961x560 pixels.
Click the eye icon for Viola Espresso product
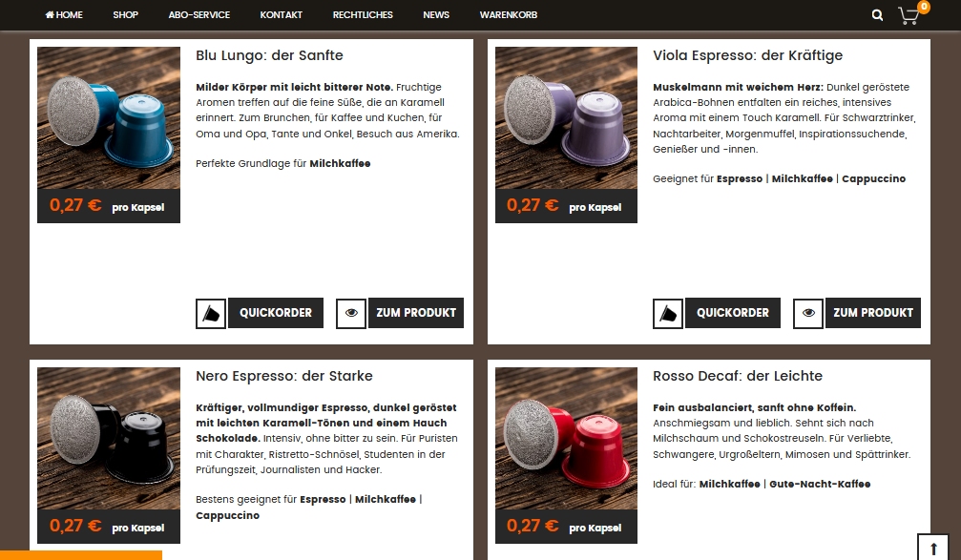pyautogui.click(x=808, y=314)
